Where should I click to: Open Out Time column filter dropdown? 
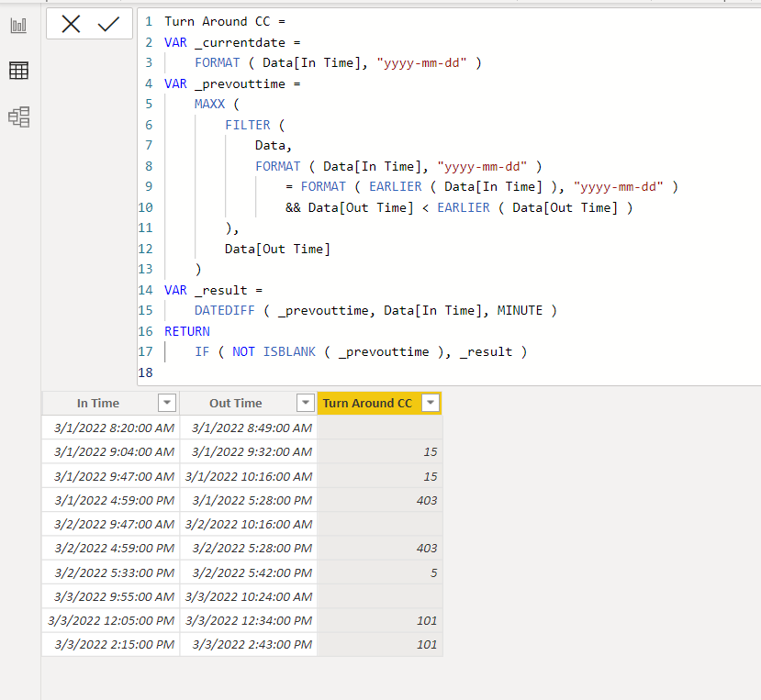306,403
